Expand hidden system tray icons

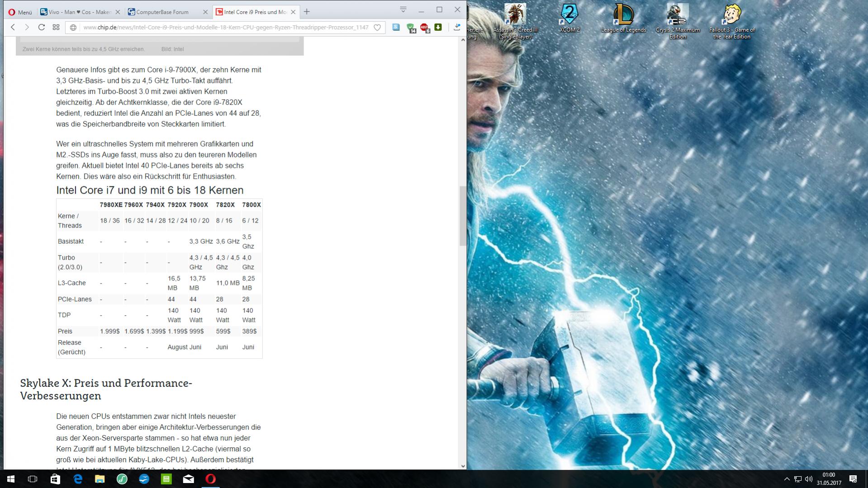787,479
